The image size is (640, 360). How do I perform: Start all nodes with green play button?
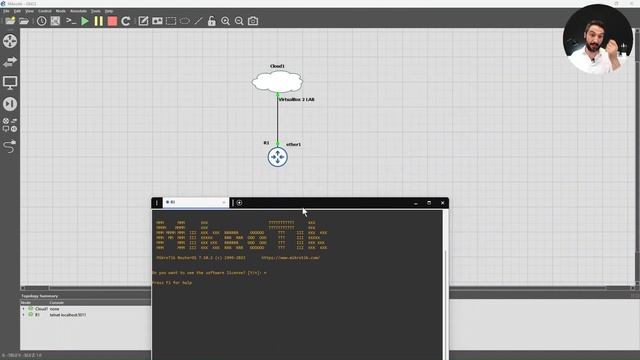click(85, 21)
